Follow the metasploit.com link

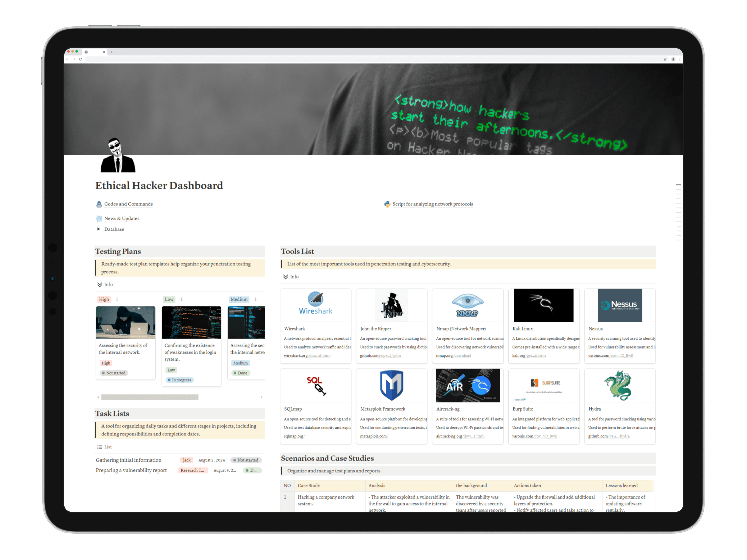tap(374, 436)
